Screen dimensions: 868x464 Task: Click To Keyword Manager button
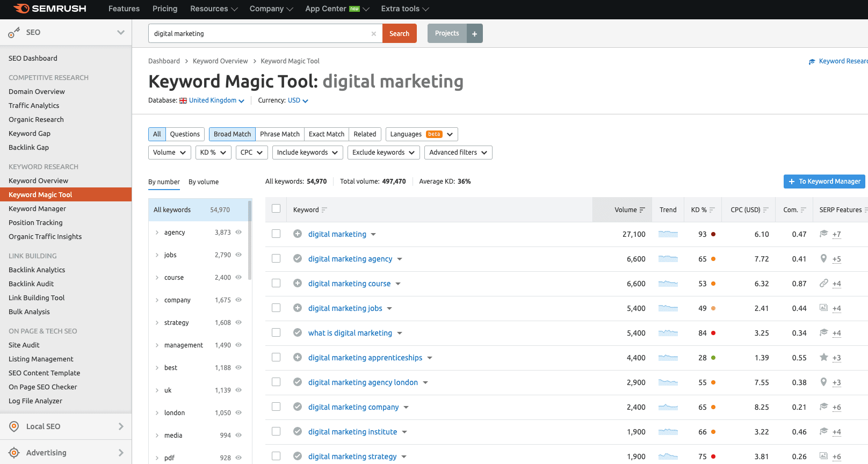point(824,182)
